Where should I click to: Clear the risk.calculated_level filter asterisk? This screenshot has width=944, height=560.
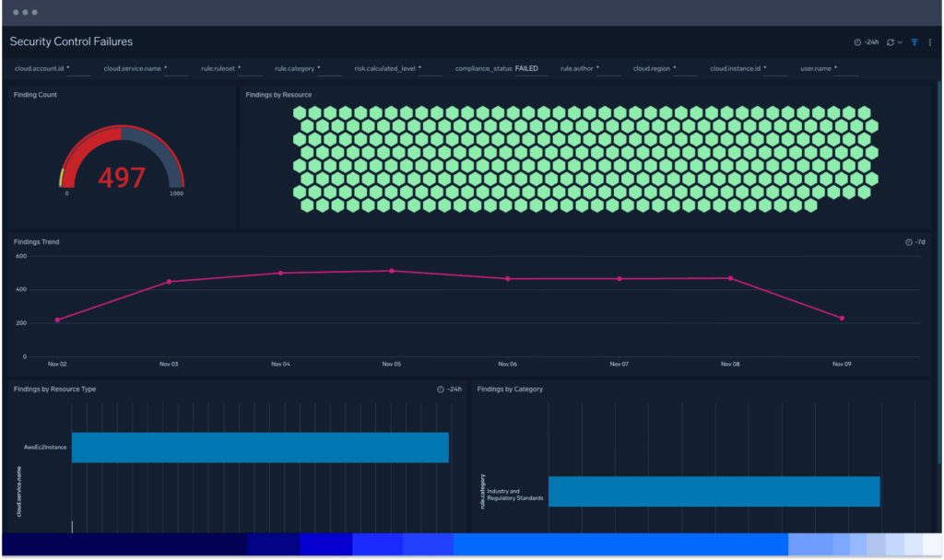[x=418, y=67]
